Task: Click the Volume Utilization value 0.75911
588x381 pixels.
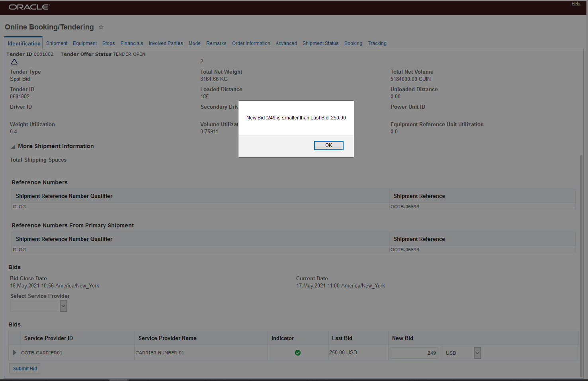Action: click(x=209, y=132)
